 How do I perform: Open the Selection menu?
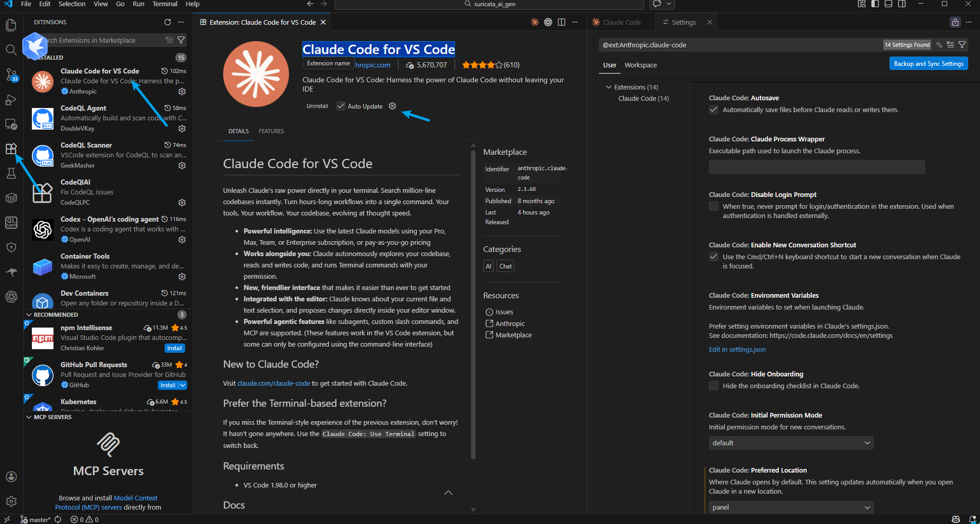[72, 4]
